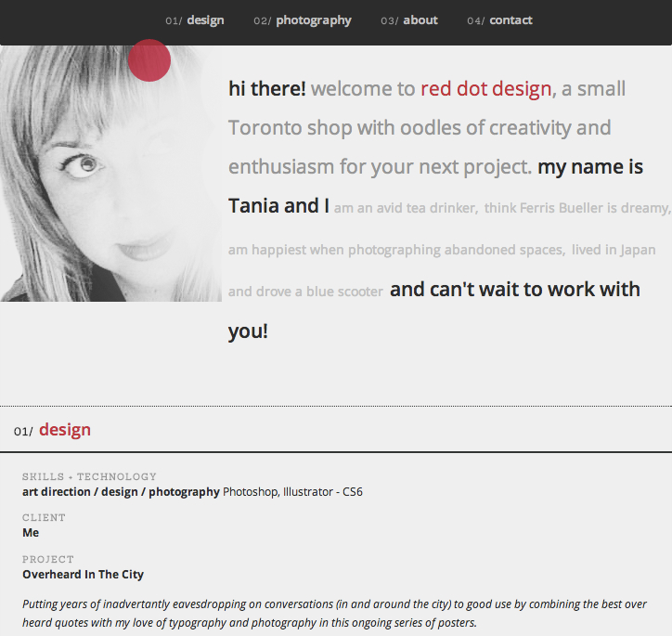This screenshot has width=672, height=636.
Task: Click 'am happiest when photographing abandoned spaces,'
Action: tap(397, 250)
